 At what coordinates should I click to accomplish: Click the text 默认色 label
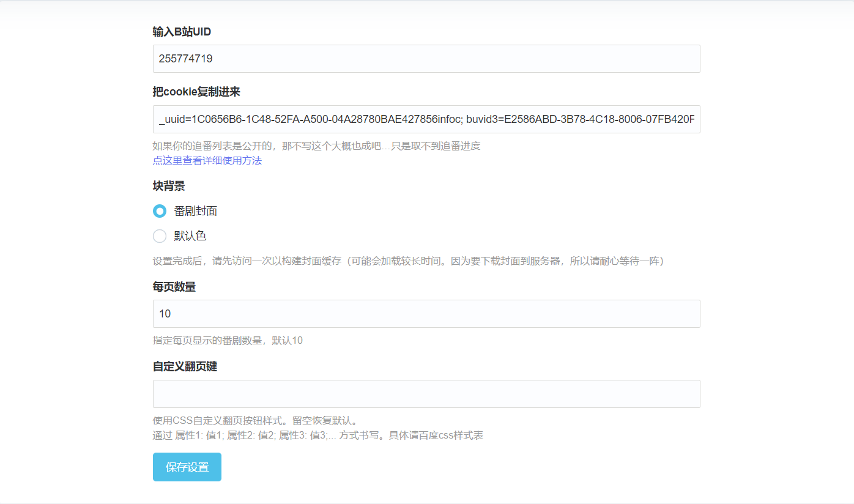click(x=190, y=236)
